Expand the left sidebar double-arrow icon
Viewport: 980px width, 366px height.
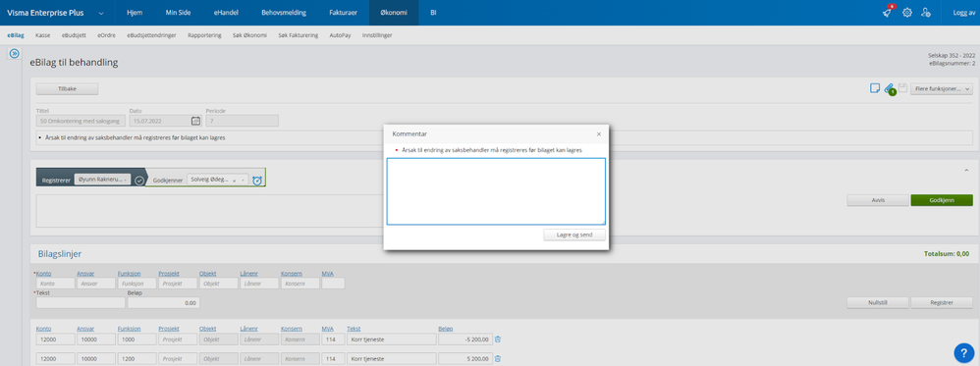(15, 54)
